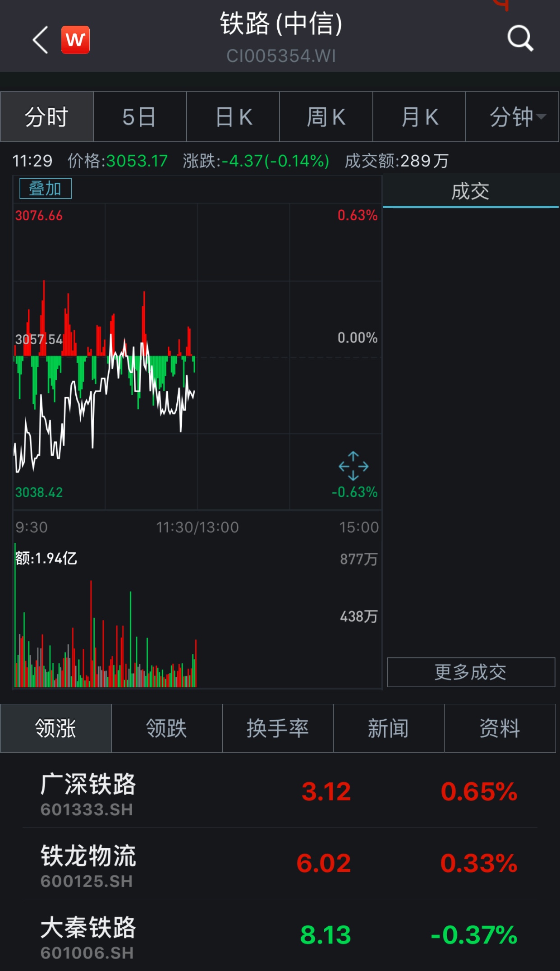This screenshot has height=971, width=560.
Task: Tap the 铁路(中信) index title
Action: [281, 23]
